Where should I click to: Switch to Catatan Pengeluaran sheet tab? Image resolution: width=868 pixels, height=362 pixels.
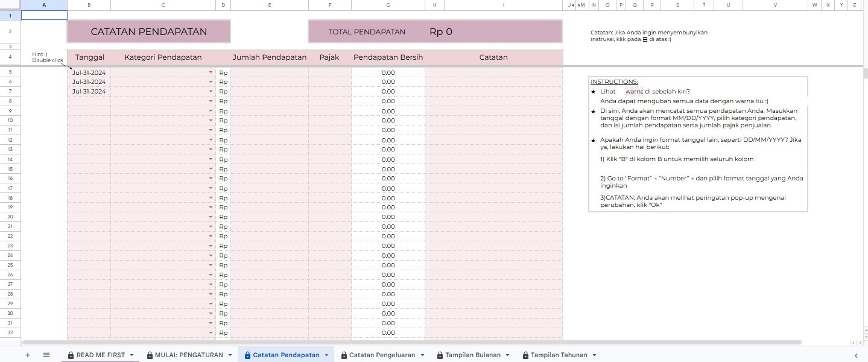(382, 355)
